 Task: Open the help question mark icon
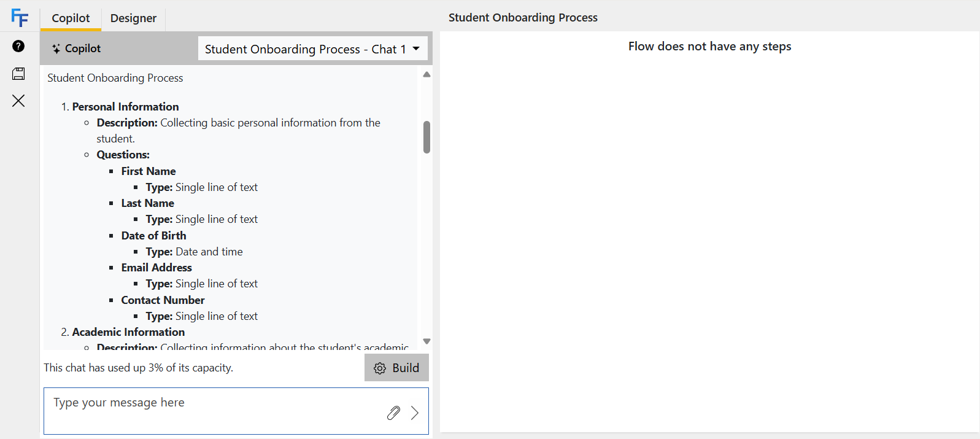tap(18, 46)
